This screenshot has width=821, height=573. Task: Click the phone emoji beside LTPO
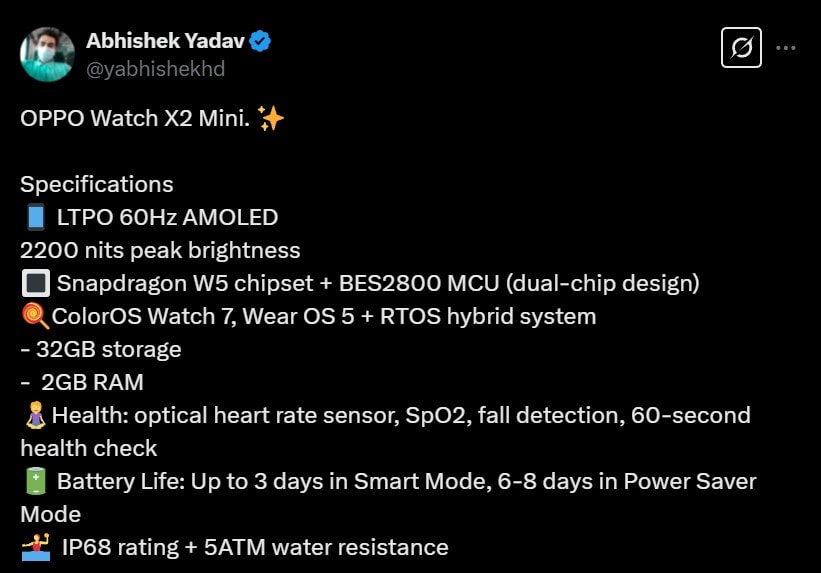(x=33, y=217)
